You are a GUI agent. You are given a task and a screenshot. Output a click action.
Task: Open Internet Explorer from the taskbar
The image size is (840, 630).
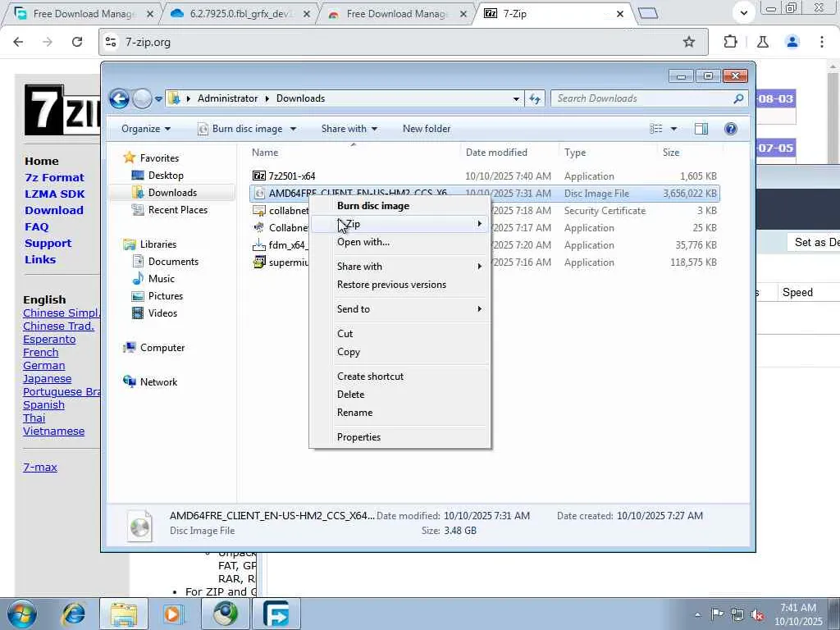tap(73, 614)
